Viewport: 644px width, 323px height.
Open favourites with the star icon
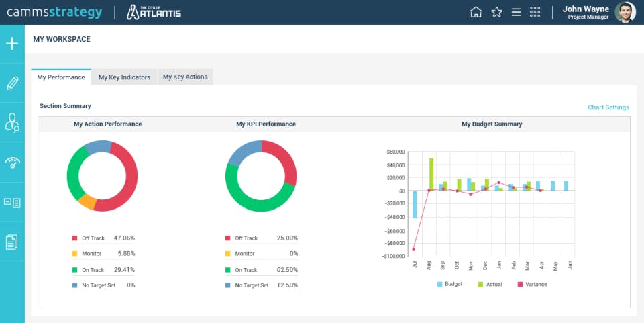[496, 12]
